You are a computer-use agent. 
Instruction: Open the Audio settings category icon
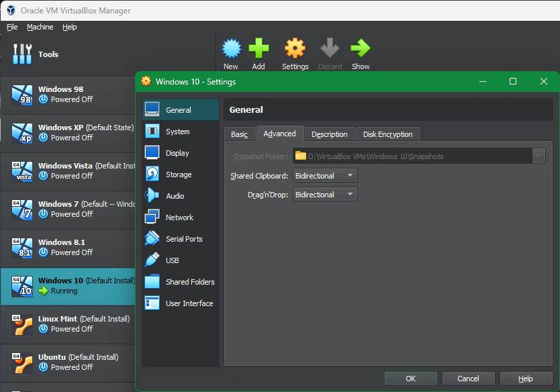[152, 195]
